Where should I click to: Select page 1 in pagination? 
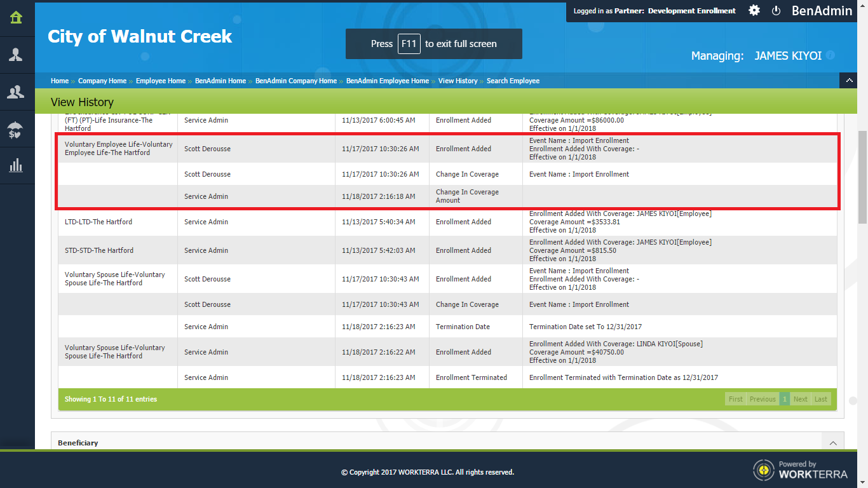pyautogui.click(x=785, y=399)
